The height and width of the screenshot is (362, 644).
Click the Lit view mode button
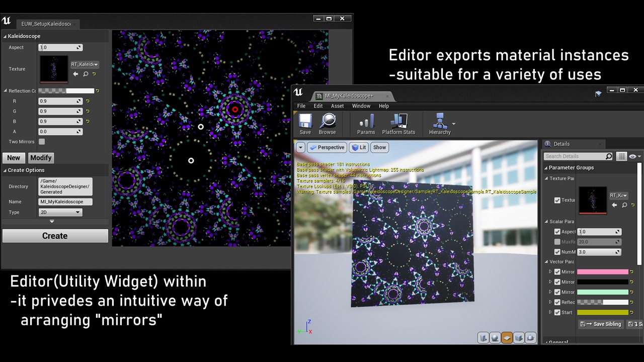pyautogui.click(x=359, y=147)
